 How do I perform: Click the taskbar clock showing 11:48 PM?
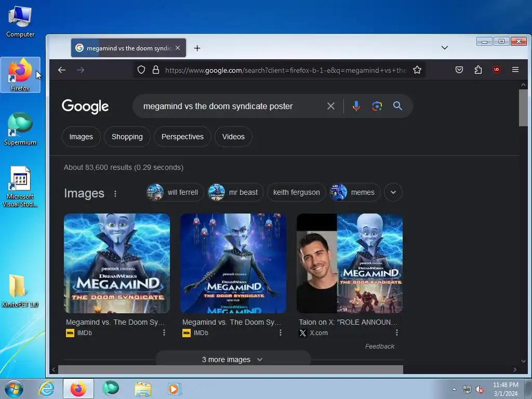(x=506, y=389)
